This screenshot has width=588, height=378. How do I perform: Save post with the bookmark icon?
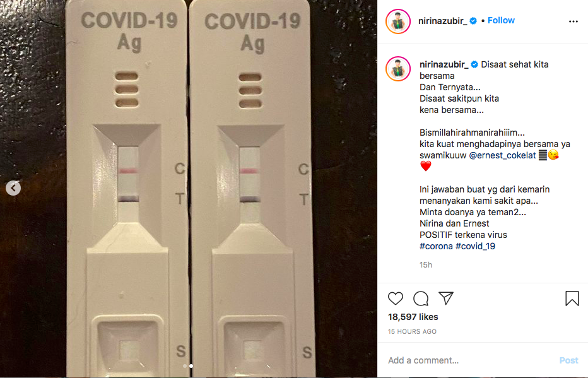pyautogui.click(x=572, y=298)
